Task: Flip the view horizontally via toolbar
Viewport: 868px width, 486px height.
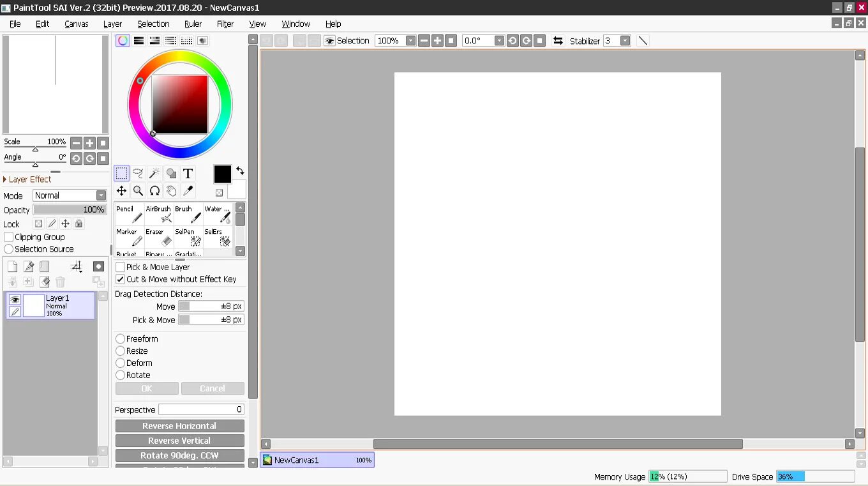Action: [558, 41]
